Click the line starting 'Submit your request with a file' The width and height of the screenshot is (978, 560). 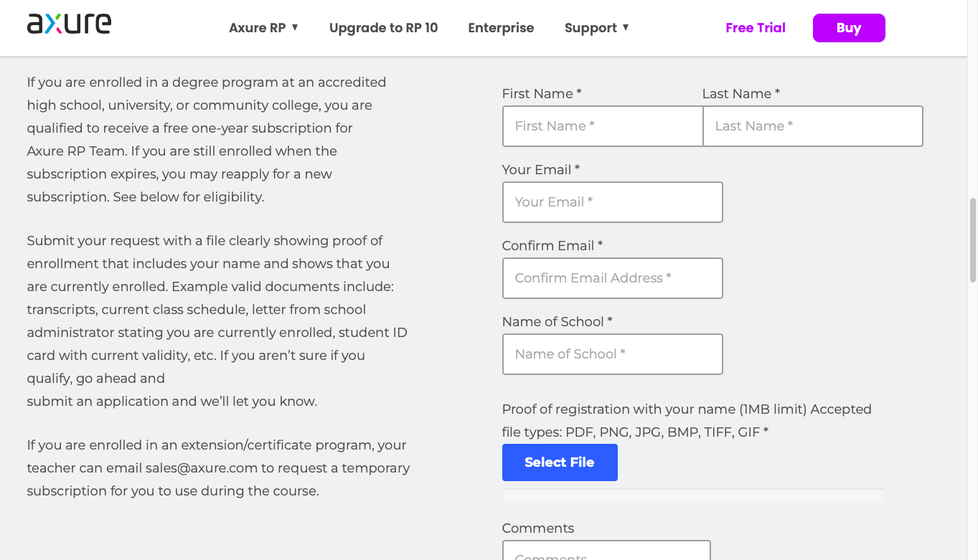[205, 241]
